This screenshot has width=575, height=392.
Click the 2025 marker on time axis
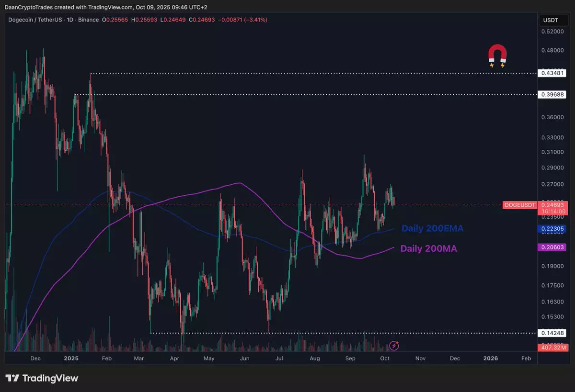[x=71, y=358]
